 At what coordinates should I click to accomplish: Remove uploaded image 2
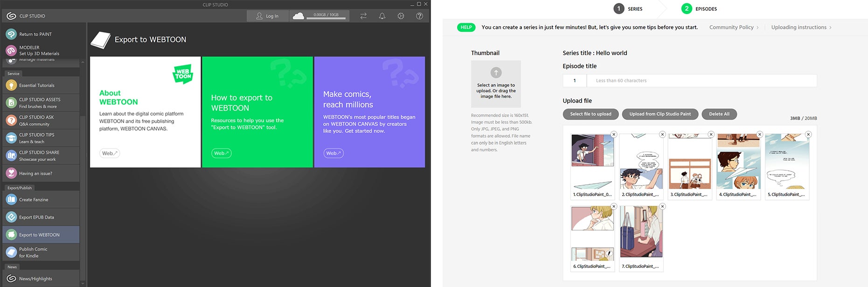click(x=662, y=134)
